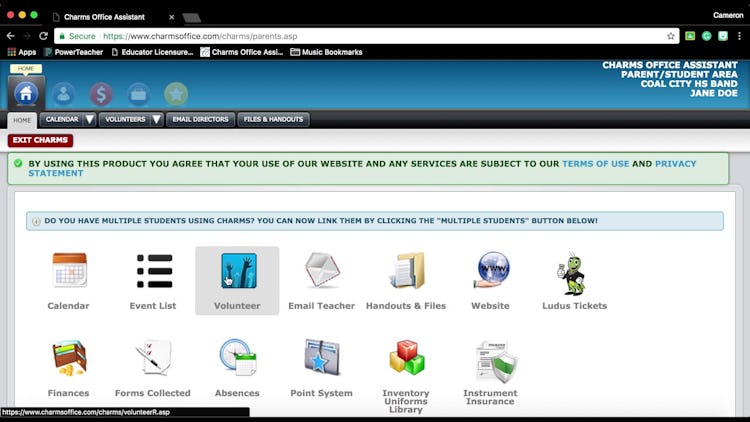Expand the Calendar menu dropdown arrow
The image size is (750, 422).
(x=89, y=120)
